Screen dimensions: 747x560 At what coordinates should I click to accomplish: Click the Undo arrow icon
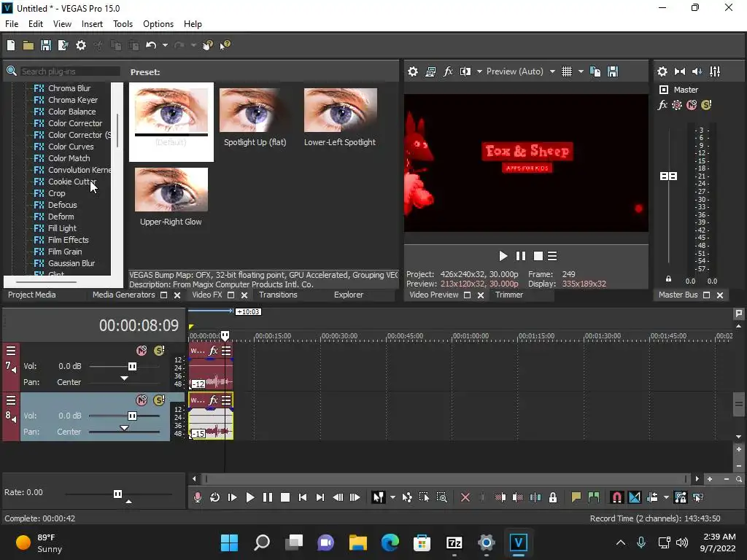[151, 45]
